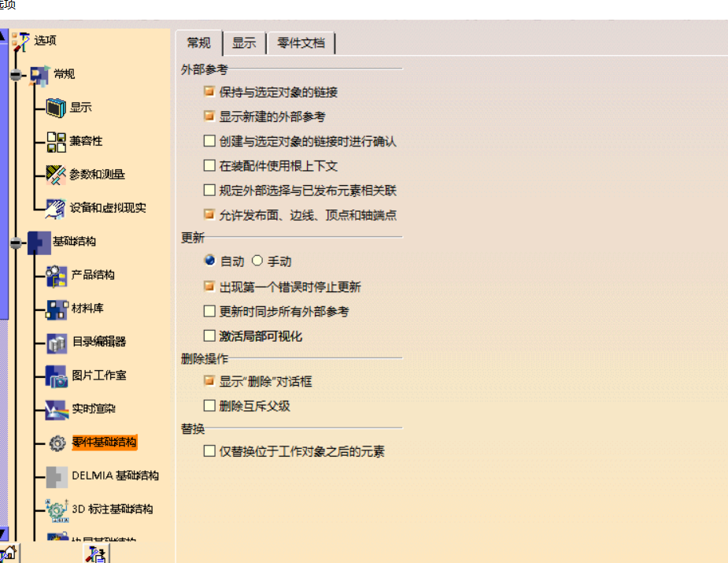The height and width of the screenshot is (563, 728).
Task: Select 兼容性 label in tree
Action: [86, 141]
